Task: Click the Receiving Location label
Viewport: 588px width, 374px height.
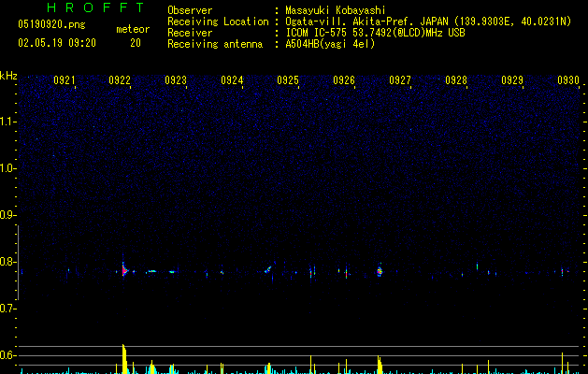Action: (x=218, y=22)
